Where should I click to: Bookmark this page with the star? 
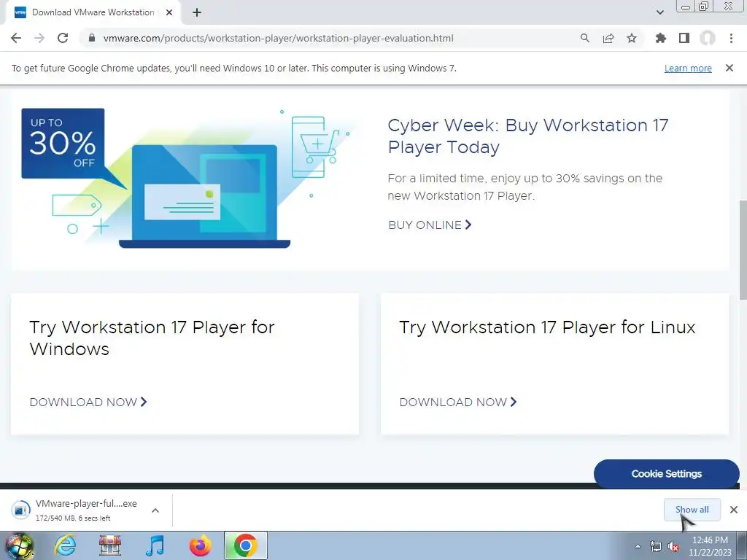(x=632, y=38)
